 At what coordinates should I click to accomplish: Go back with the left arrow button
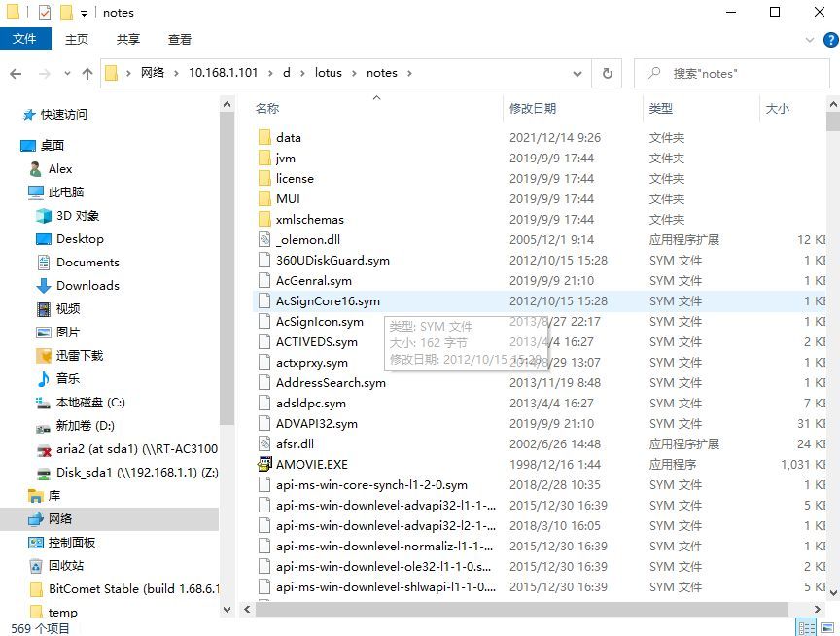pos(17,73)
